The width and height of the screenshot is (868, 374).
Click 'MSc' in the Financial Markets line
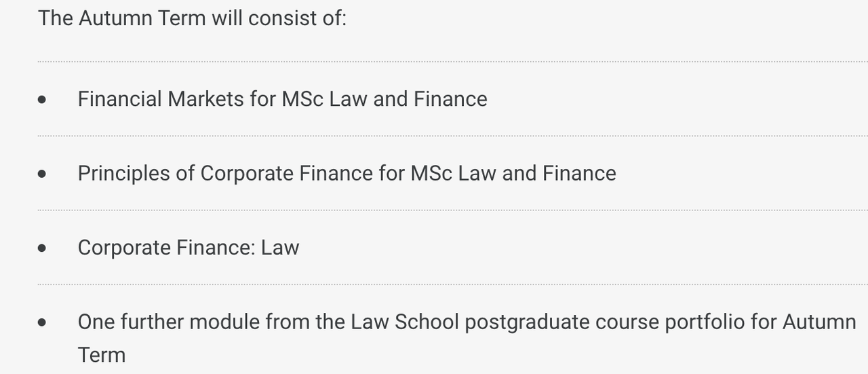302,99
